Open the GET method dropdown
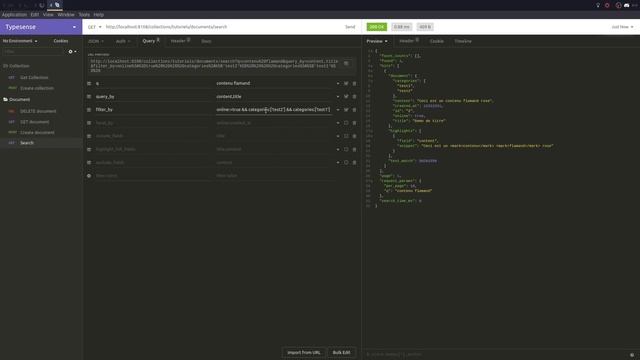The width and height of the screenshot is (640, 360). coord(94,27)
